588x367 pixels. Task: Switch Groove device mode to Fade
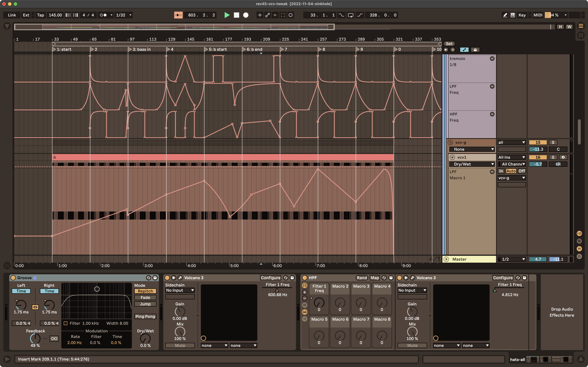[x=145, y=297]
